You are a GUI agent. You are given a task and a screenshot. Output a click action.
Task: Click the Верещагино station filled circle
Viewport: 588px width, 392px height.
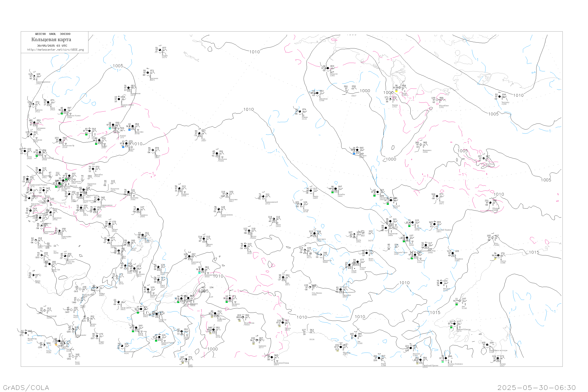(x=129, y=88)
